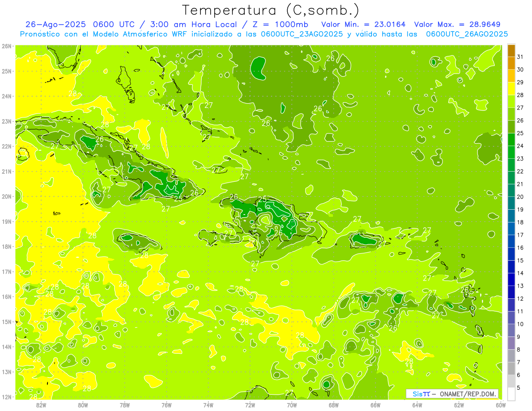
Task: Click the '72W' longitude axis label
Action: (250, 404)
